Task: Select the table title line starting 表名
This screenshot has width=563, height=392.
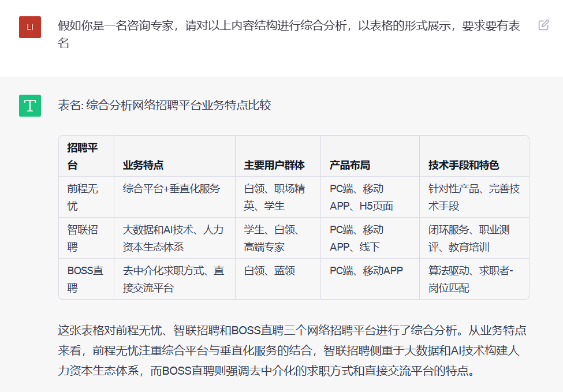Action: (165, 105)
